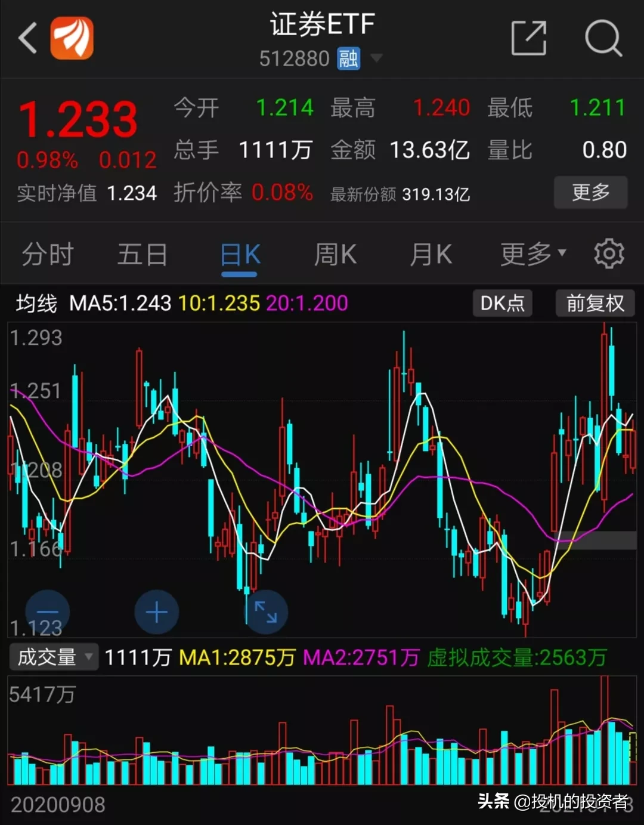The image size is (644, 825).
Task: Open chart settings gear icon
Action: click(x=609, y=254)
